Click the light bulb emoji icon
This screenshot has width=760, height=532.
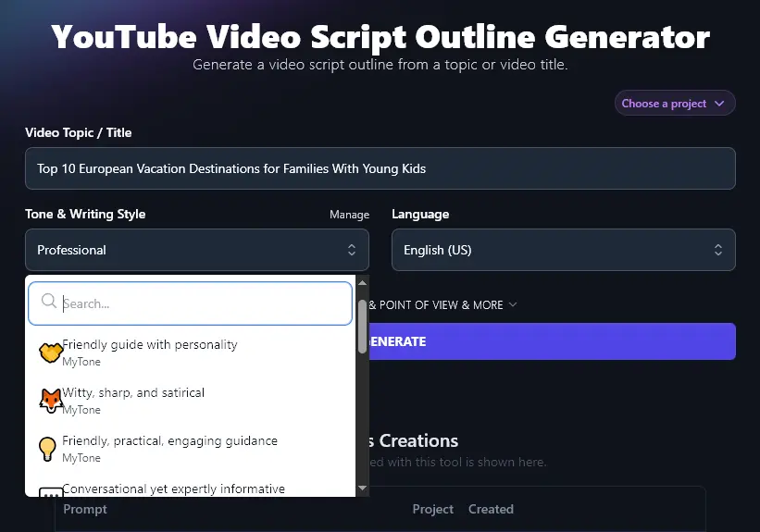tap(47, 449)
